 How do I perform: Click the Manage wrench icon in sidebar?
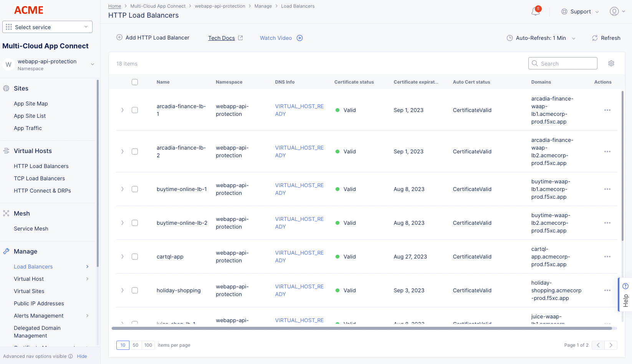pos(6,251)
